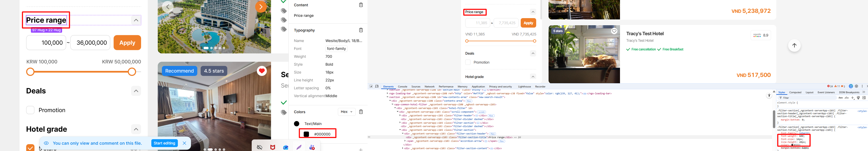Click the new style rule plus icon
Image resolution: width=868 pixels, height=151 pixels.
coord(853,98)
